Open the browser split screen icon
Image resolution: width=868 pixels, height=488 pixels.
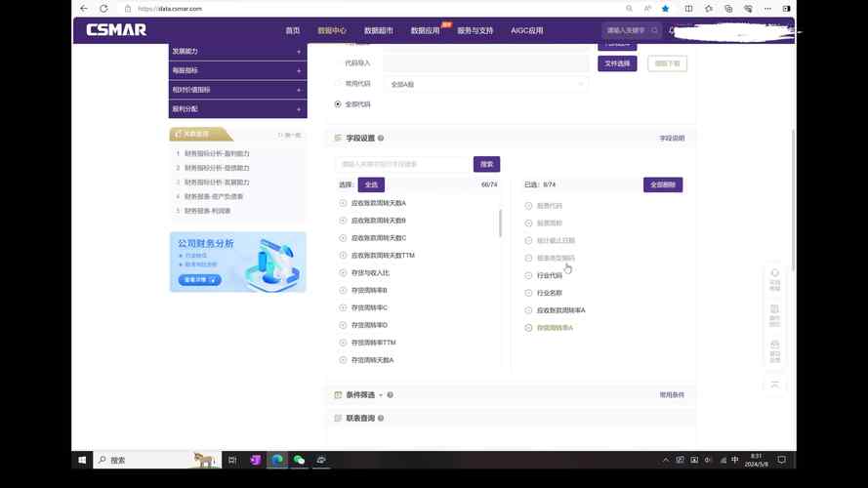688,9
